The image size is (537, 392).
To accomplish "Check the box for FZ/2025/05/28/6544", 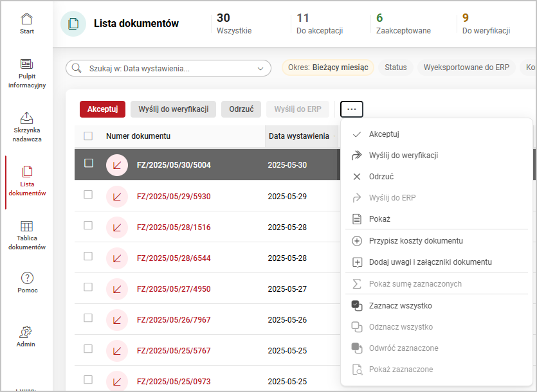I will (88, 256).
